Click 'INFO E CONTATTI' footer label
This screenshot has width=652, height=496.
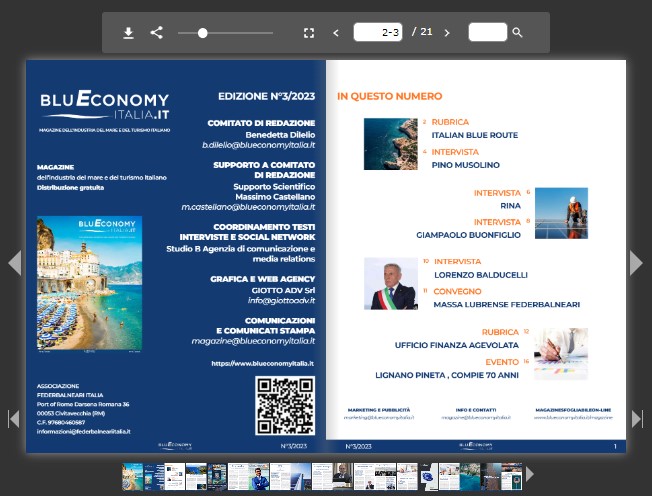click(x=476, y=410)
